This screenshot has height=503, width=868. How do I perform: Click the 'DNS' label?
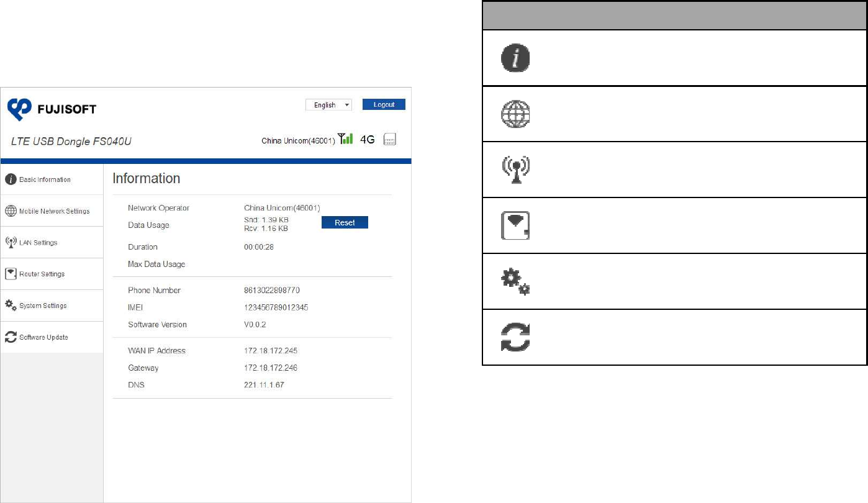pos(137,386)
